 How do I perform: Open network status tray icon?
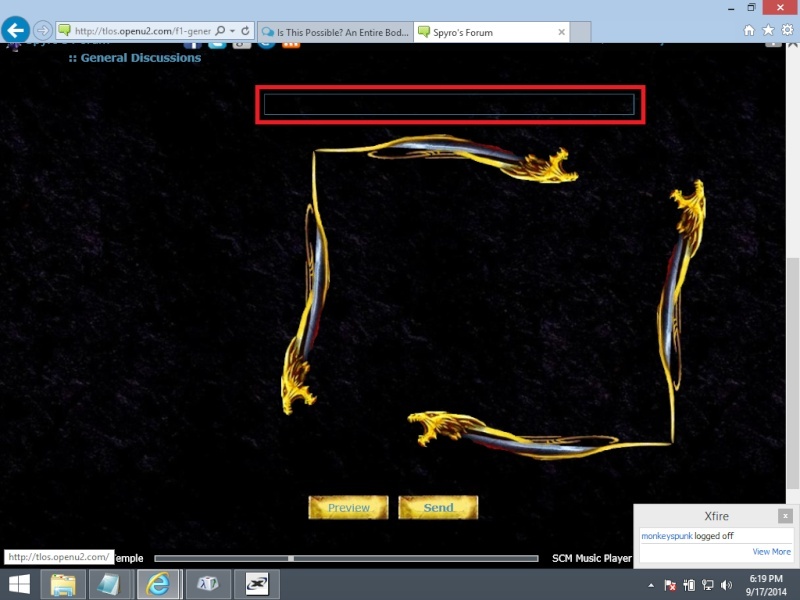(x=707, y=585)
